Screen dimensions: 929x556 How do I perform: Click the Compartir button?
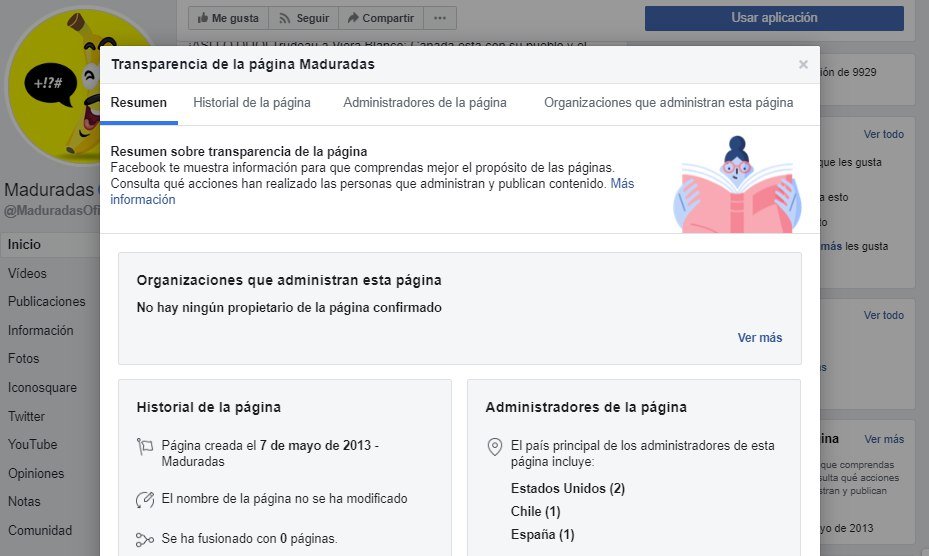381,18
